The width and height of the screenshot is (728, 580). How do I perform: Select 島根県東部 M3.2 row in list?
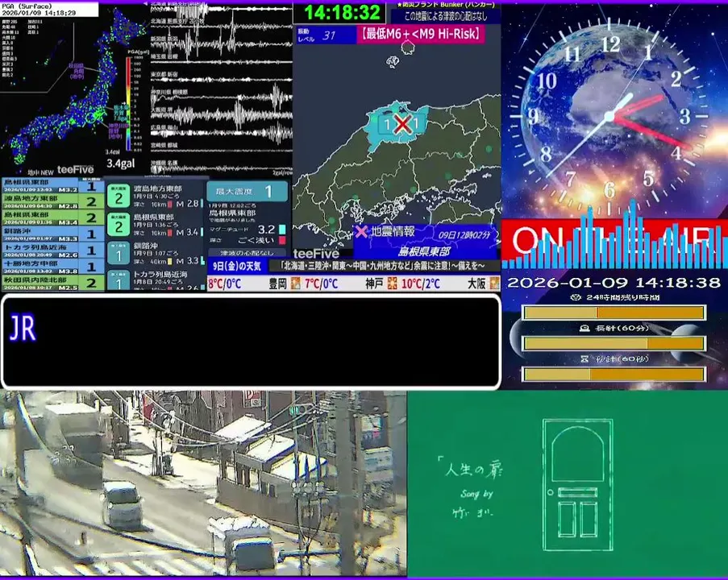click(52, 186)
